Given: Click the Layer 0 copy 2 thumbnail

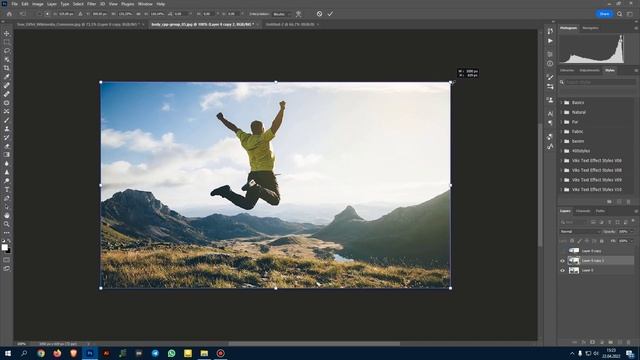Looking at the screenshot, I should (574, 260).
